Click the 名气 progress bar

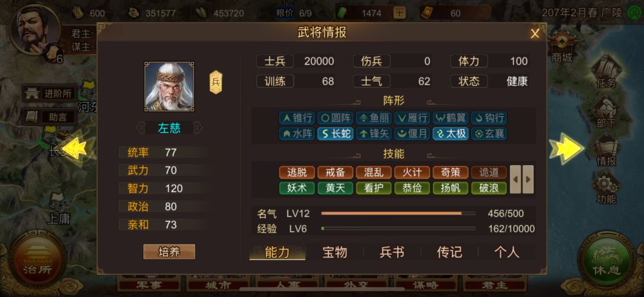coord(398,214)
